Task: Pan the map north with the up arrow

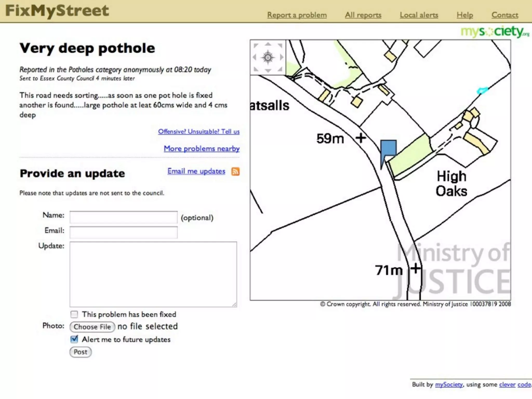Action: 268,44
